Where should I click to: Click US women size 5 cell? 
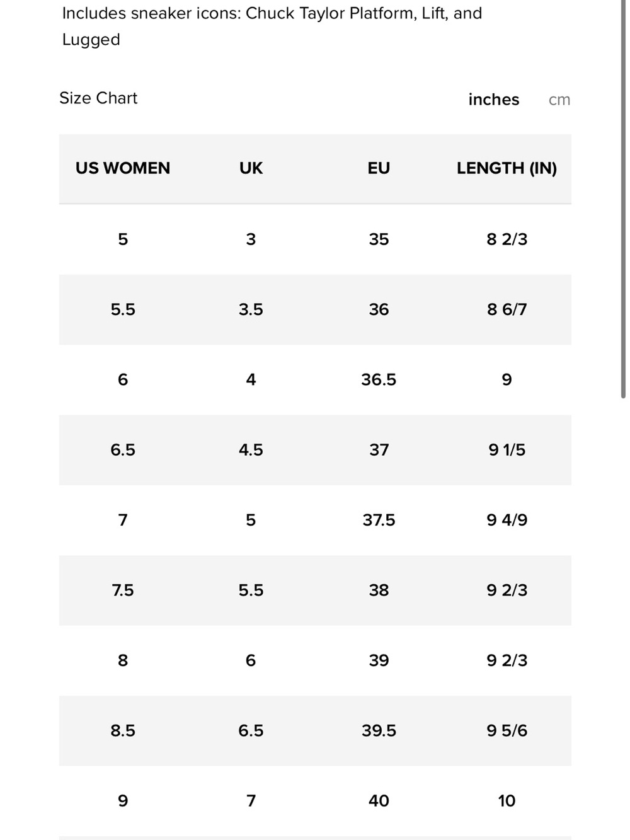point(123,239)
